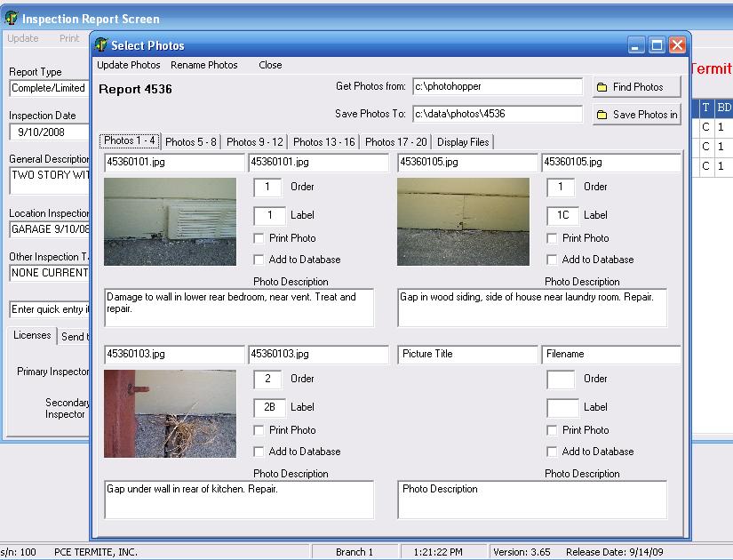733x560 pixels.
Task: Toggle Print Photo for 45360103.jpg
Action: [259, 430]
